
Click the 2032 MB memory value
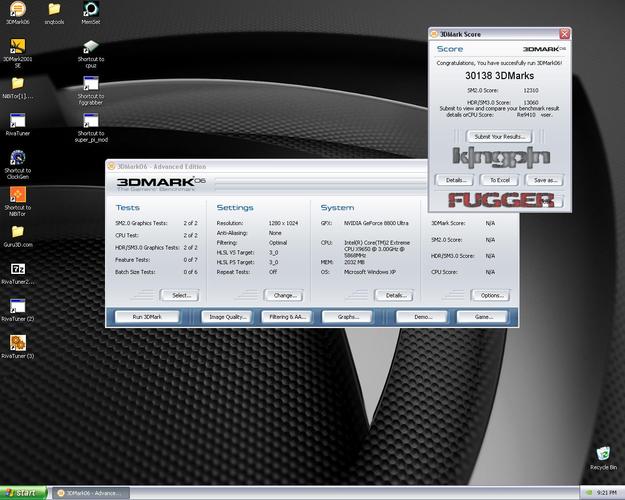(x=356, y=262)
